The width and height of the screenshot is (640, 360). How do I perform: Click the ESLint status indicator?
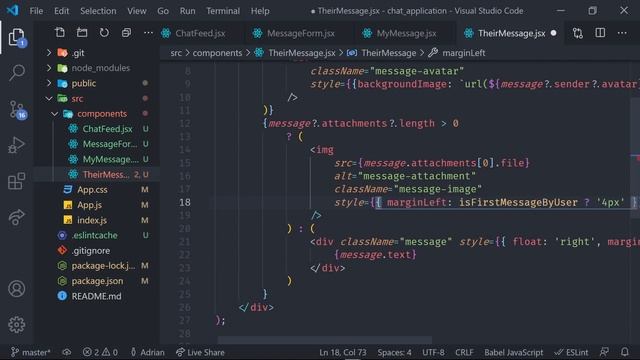pyautogui.click(x=571, y=352)
